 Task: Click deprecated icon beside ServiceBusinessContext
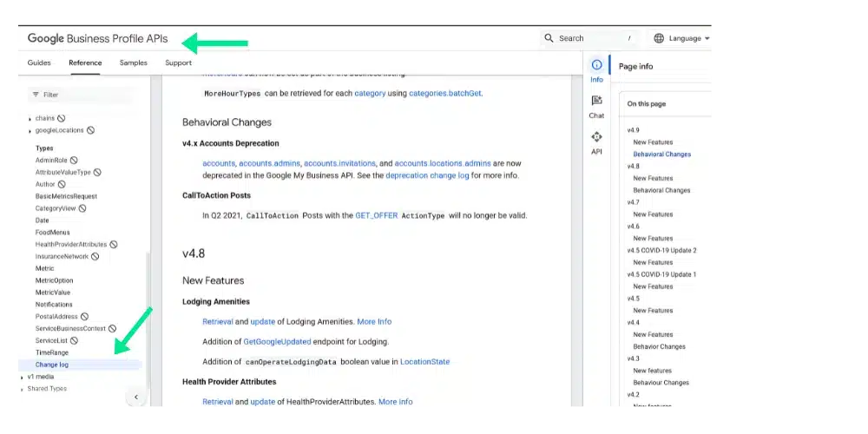pyautogui.click(x=112, y=328)
